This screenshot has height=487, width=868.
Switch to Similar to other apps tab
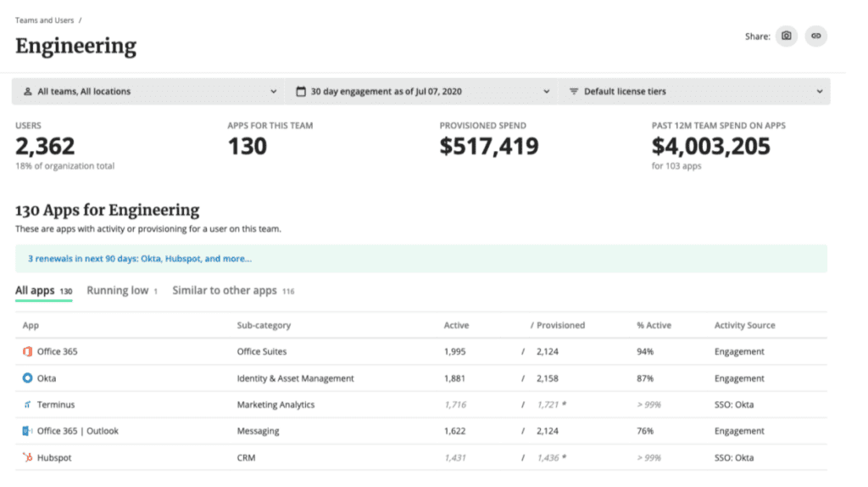(x=233, y=291)
